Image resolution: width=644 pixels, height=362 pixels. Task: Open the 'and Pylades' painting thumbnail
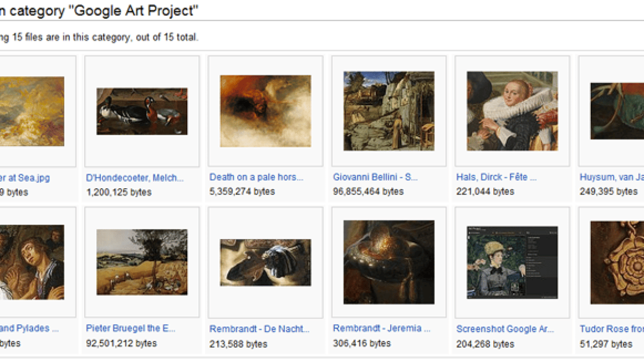[32, 262]
